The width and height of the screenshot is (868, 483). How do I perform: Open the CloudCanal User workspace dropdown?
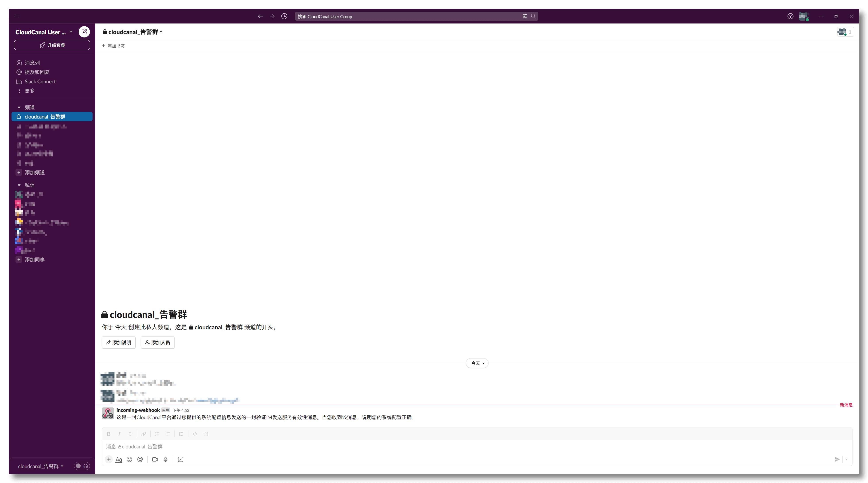(x=44, y=32)
